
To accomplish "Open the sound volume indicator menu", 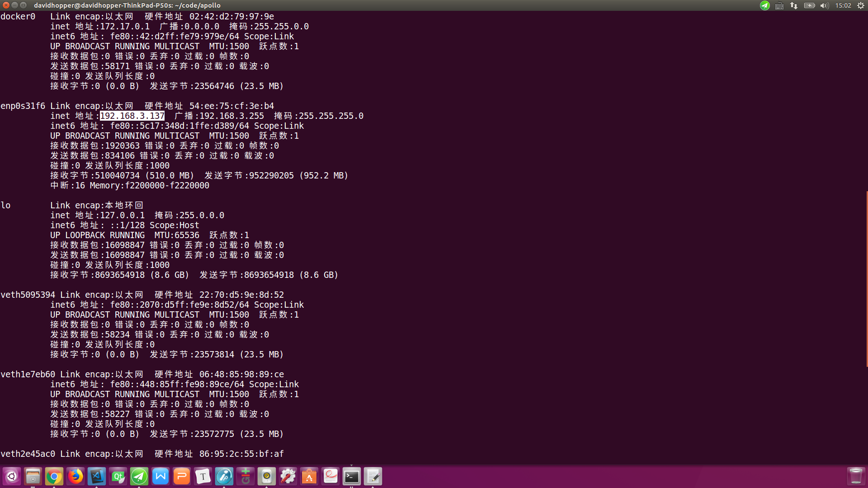I will pyautogui.click(x=824, y=5).
